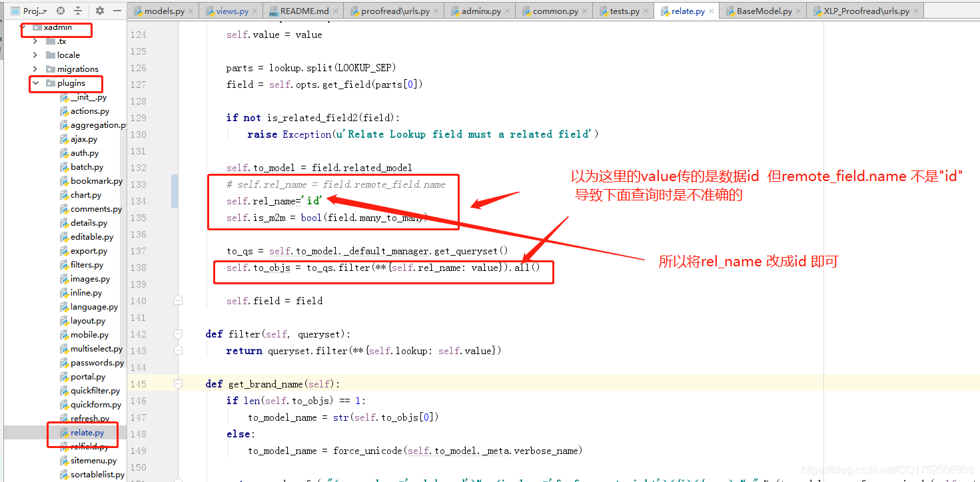
Task: Collapse the plugins folder
Action: 35,83
